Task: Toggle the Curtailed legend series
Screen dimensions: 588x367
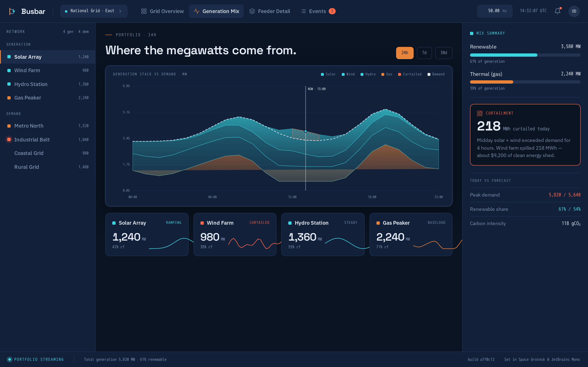Action: [410, 74]
